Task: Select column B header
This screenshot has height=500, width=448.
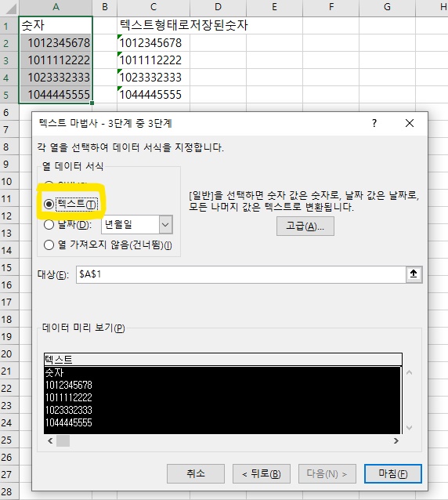Action: (105, 7)
